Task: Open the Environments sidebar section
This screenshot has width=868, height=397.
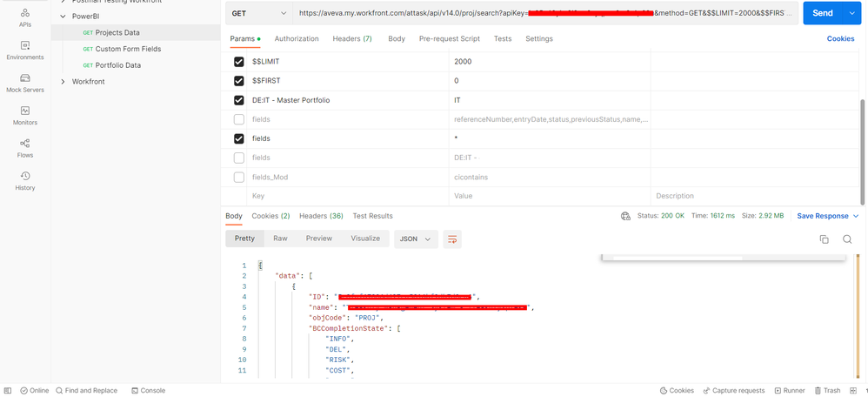Action: point(25,50)
